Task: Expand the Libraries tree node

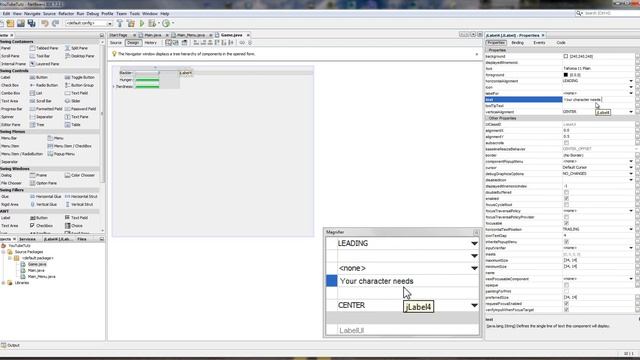Action: tap(4, 283)
